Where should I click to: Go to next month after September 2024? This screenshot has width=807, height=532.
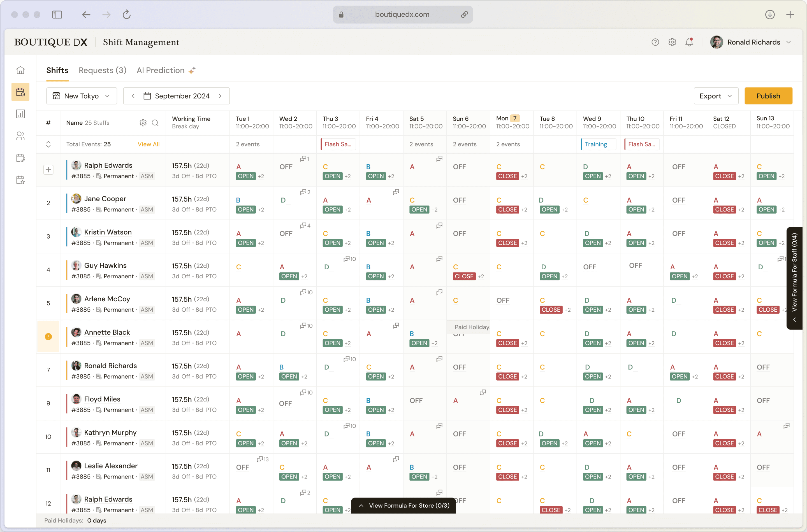(x=220, y=96)
